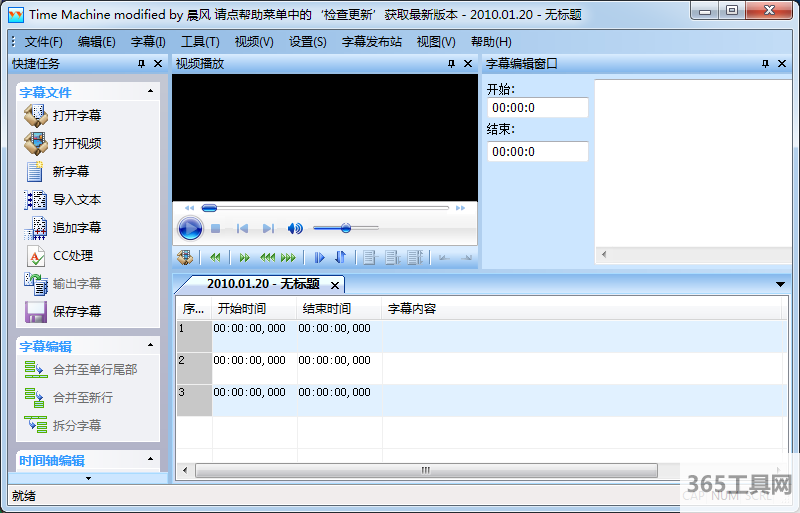Click the third gray timeline alignment icon

(415, 258)
